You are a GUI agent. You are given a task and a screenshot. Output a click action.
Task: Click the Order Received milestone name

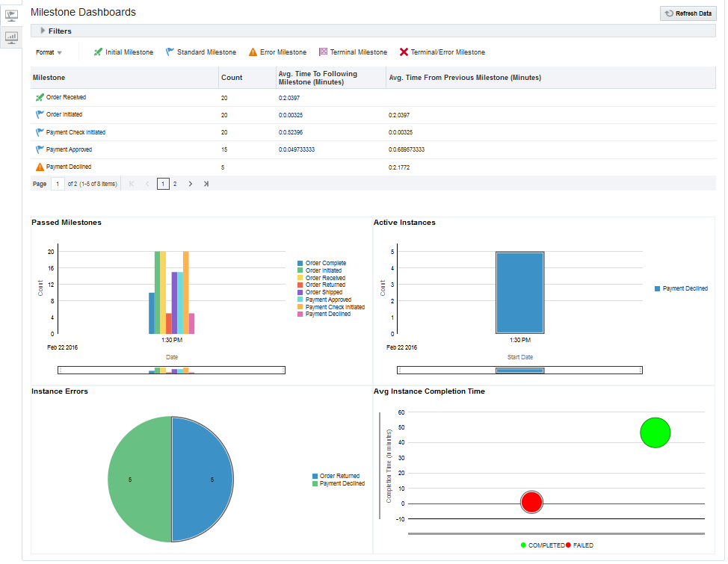pyautogui.click(x=66, y=97)
